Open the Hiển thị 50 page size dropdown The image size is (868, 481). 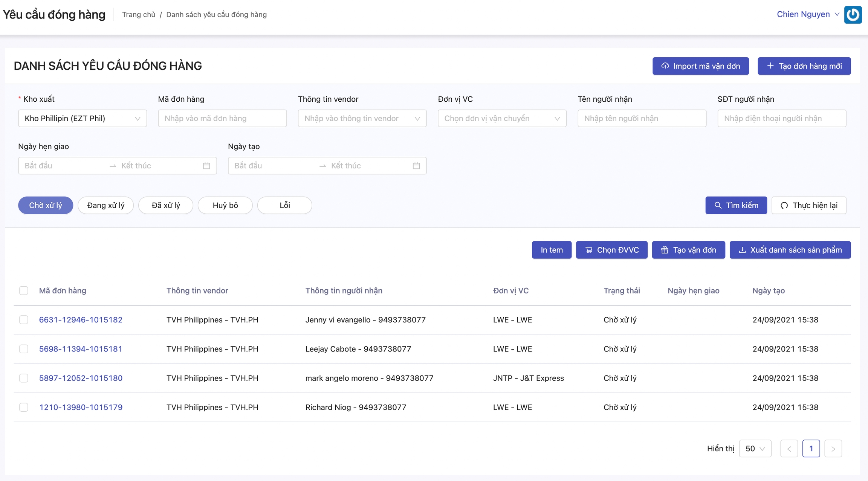coord(755,449)
